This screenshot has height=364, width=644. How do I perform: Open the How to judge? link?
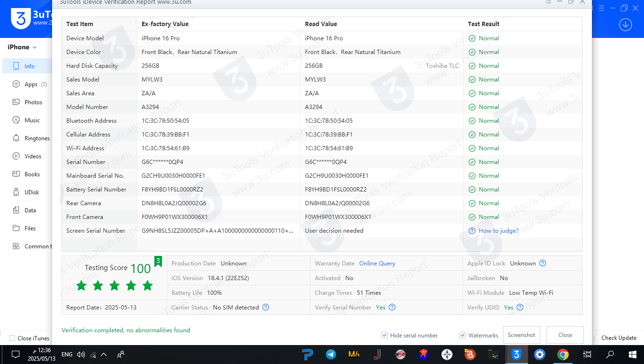coord(499,231)
